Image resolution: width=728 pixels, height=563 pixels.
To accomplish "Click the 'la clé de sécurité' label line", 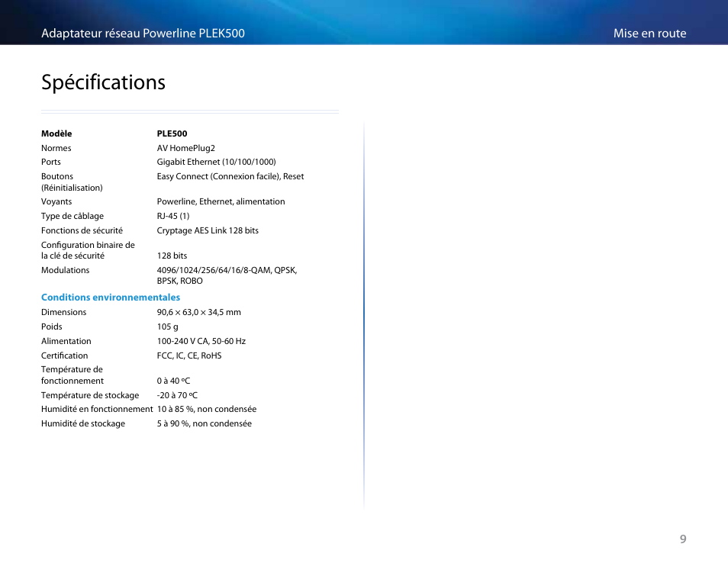I will click(x=73, y=256).
